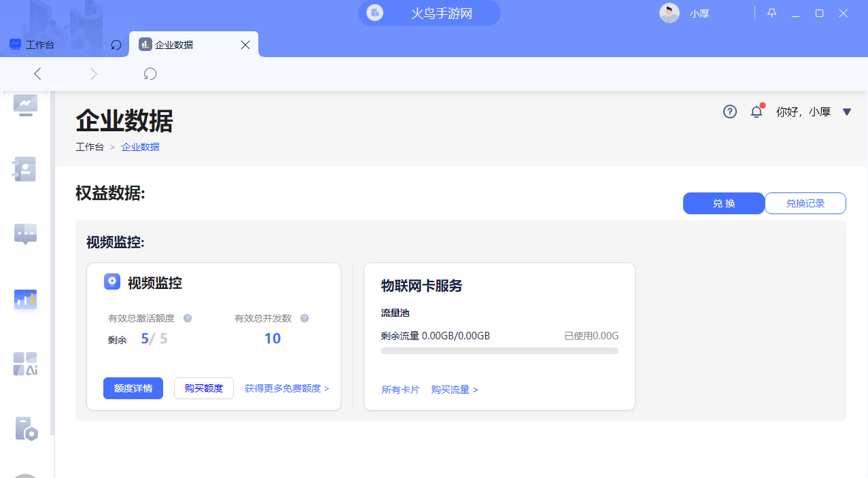
Task: Open the data trend sidebar icon
Action: coord(26,105)
